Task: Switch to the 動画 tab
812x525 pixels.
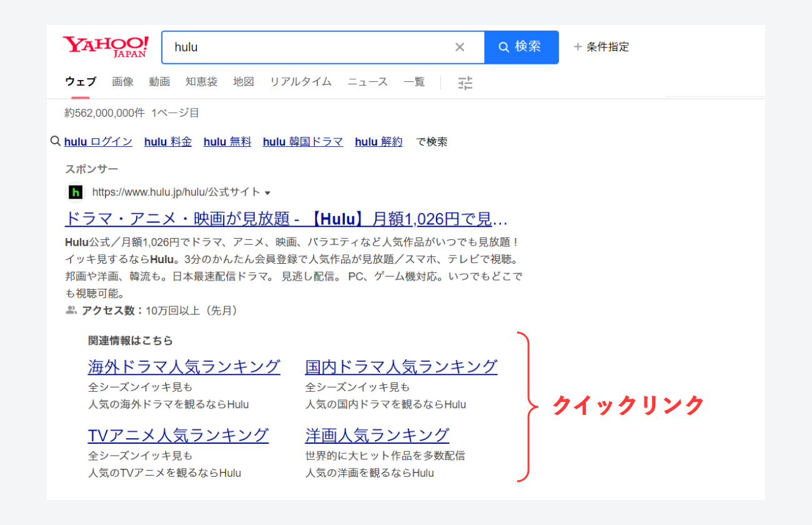Action: pos(159,82)
